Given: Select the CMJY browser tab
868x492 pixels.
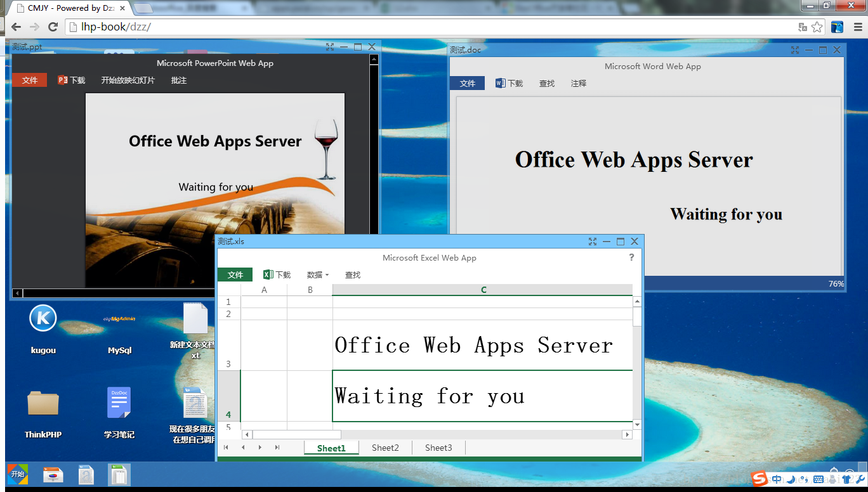Looking at the screenshot, I should coord(69,8).
